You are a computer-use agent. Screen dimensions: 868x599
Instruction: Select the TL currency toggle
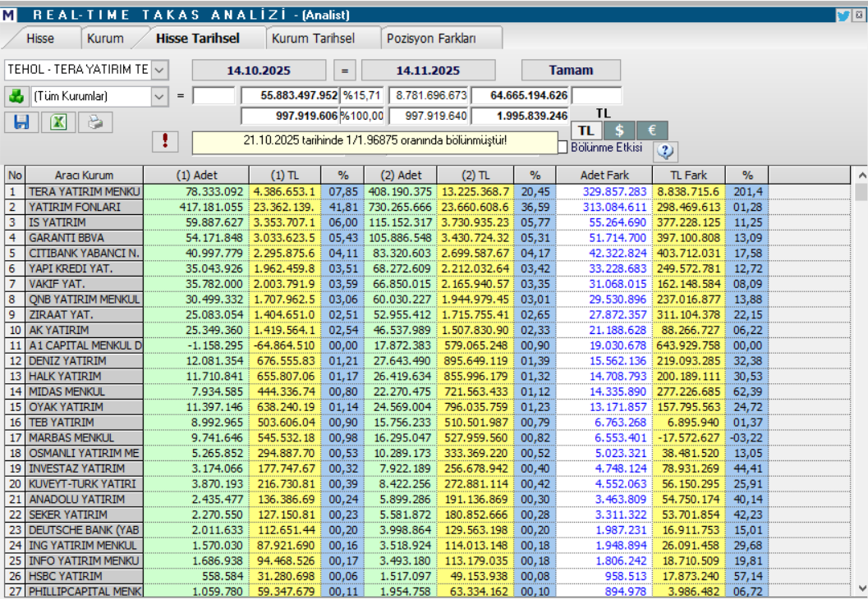click(586, 131)
